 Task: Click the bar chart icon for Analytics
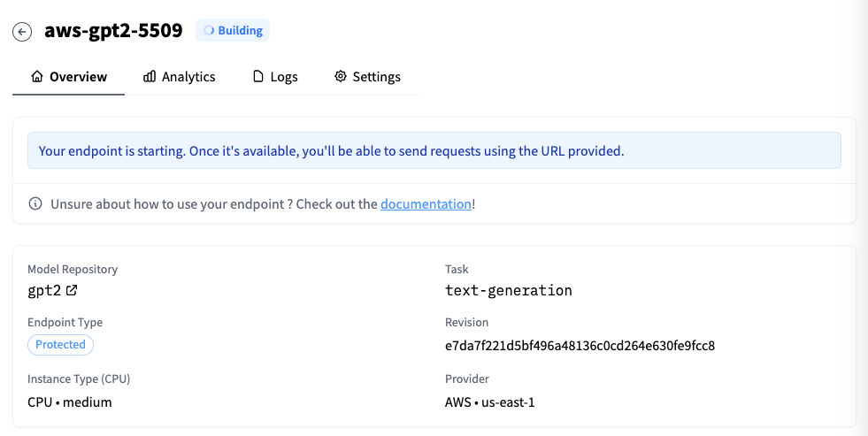coord(150,77)
